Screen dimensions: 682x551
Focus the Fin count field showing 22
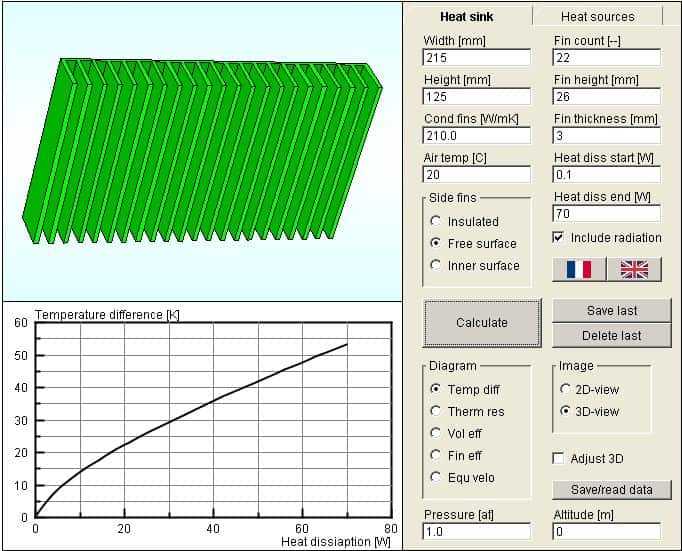tap(607, 57)
